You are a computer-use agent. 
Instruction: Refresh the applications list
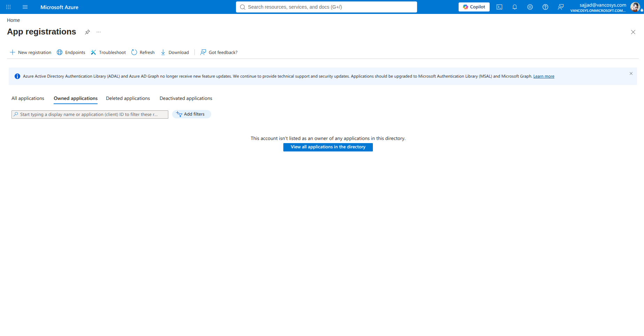(x=143, y=52)
